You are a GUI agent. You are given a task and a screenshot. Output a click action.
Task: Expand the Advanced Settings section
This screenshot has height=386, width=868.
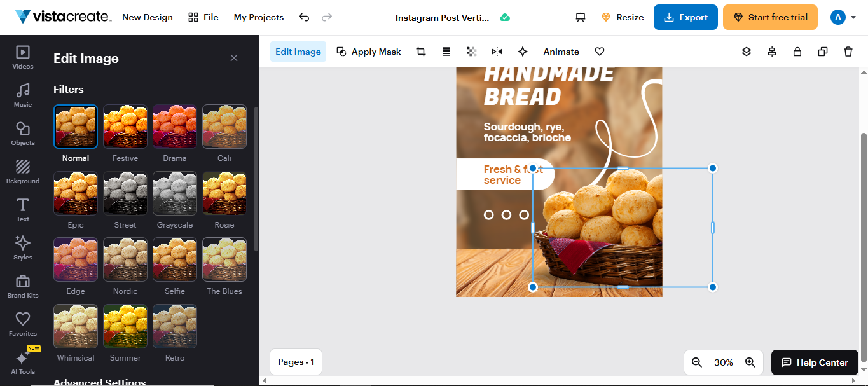[x=99, y=382]
